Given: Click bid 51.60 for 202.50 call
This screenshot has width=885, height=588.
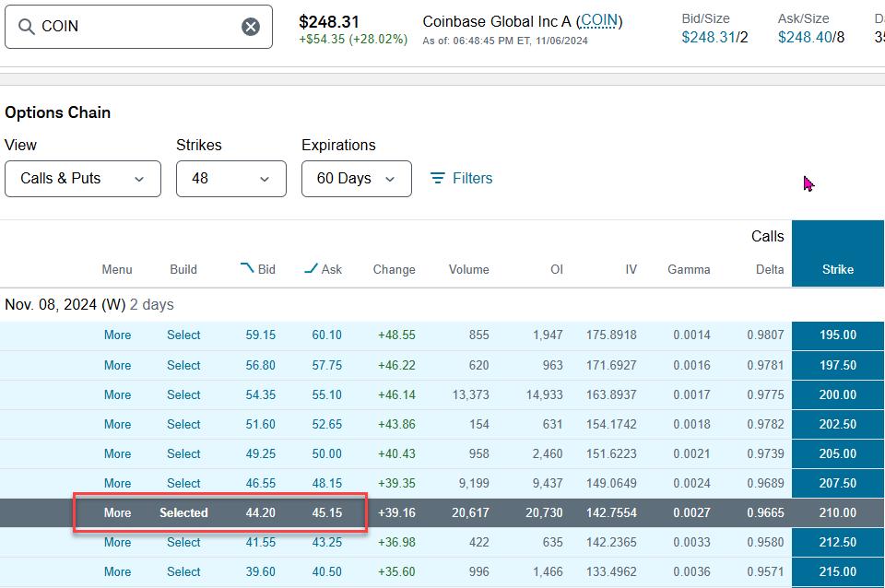Looking at the screenshot, I should [x=260, y=424].
